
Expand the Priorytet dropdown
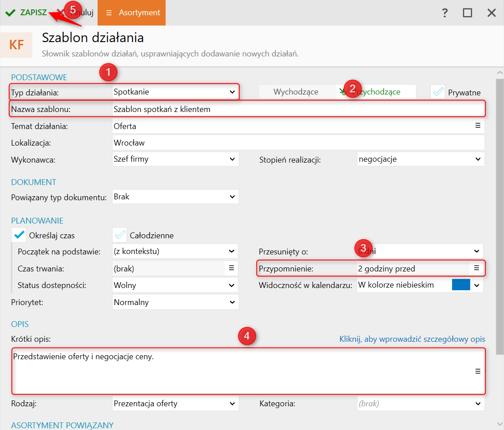(175, 302)
